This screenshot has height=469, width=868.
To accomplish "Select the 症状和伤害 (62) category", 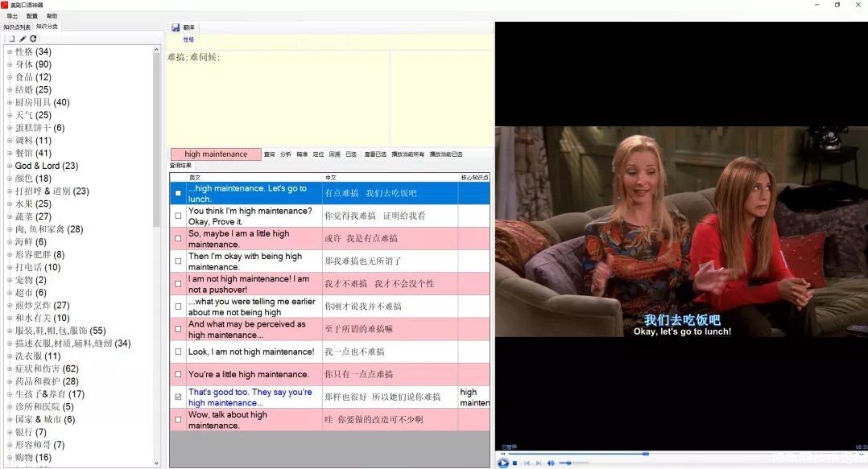I will click(x=47, y=369).
